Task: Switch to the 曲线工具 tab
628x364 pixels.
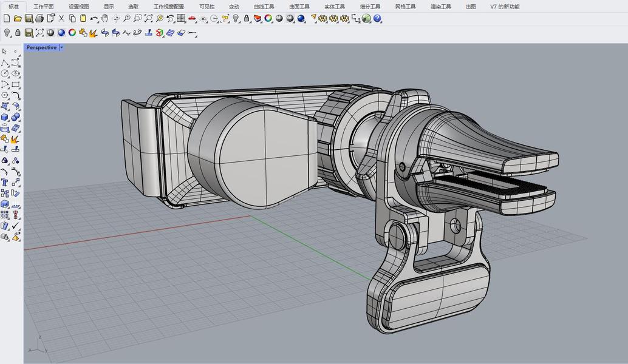Action: click(x=264, y=7)
